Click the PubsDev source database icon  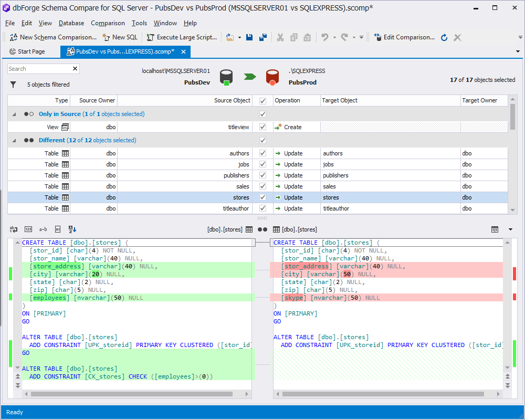click(x=226, y=77)
